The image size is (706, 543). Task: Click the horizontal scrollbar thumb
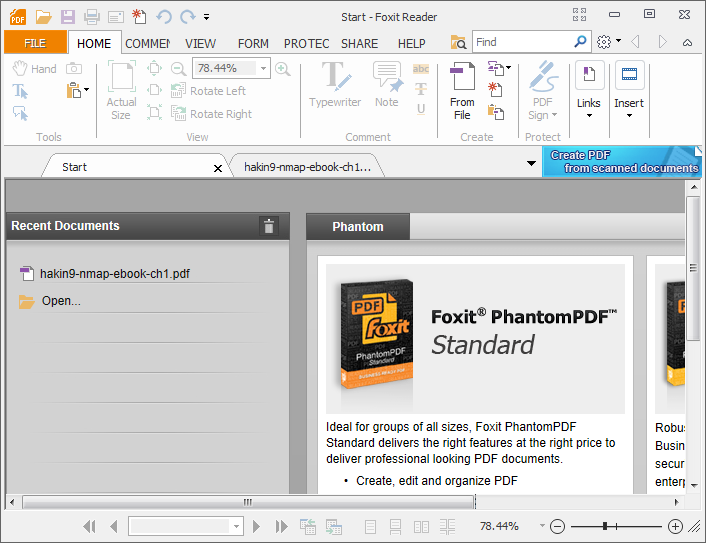(x=248, y=502)
